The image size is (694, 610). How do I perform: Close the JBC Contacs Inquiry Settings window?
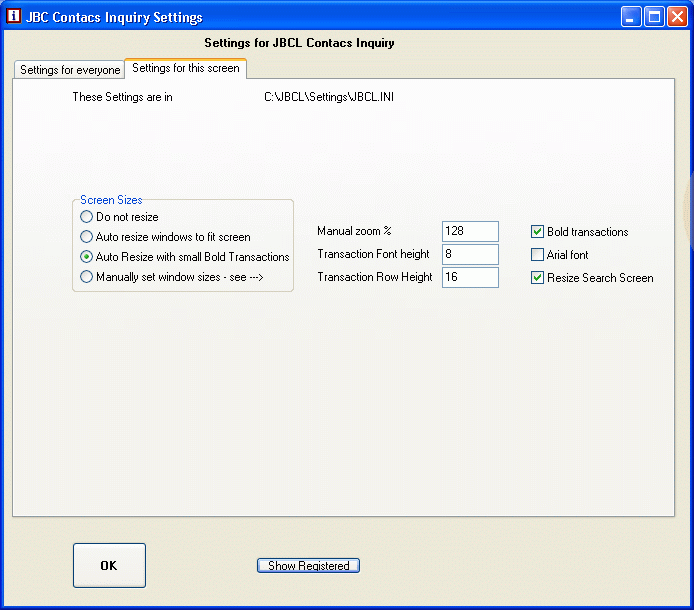677,17
